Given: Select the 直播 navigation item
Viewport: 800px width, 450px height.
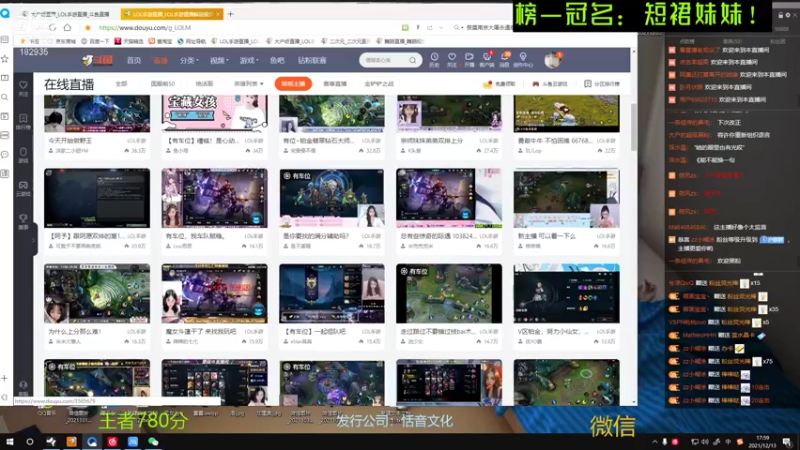Looking at the screenshot, I should pos(161,60).
